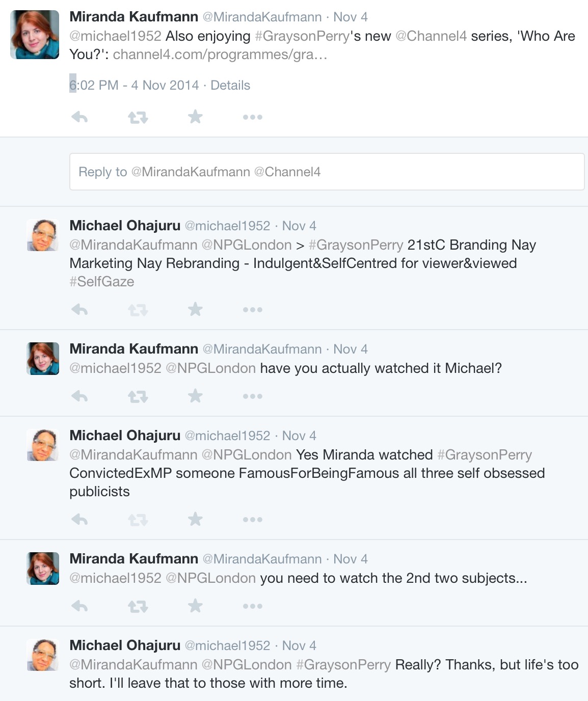This screenshot has height=701, width=588.
Task: Favorite 'have you actually watched it' tweet
Action: tap(195, 396)
